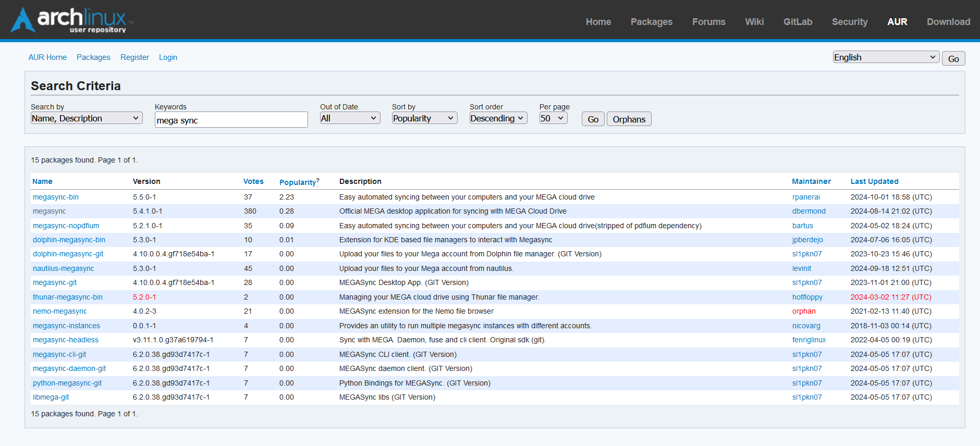Sort results by Votes column header
980x446 pixels.
(253, 181)
